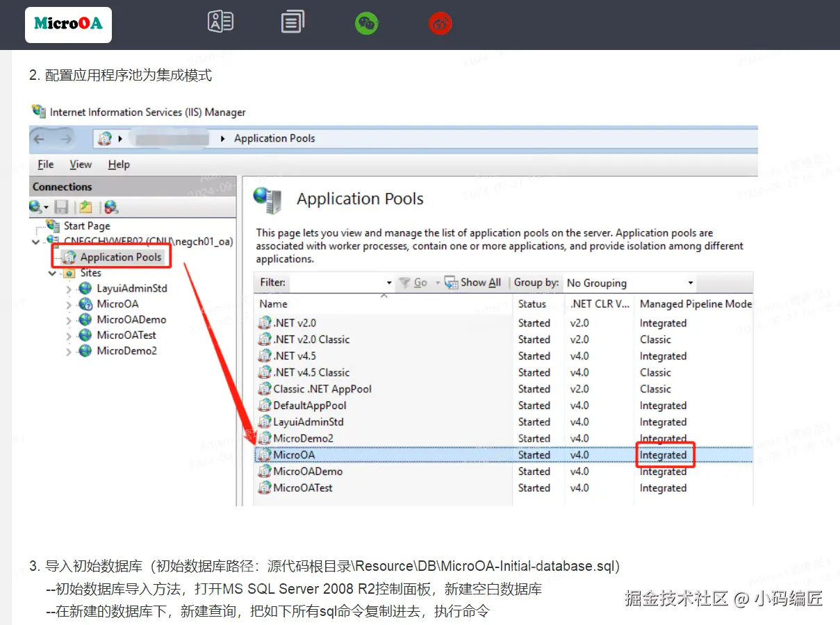This screenshot has width=840, height=625.
Task: Click the red Weibo icon
Action: (x=440, y=24)
